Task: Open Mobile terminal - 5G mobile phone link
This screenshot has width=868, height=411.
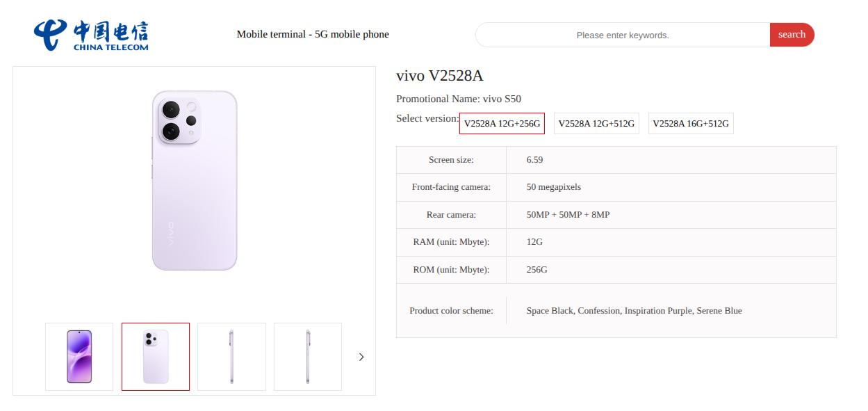Action: pos(313,34)
